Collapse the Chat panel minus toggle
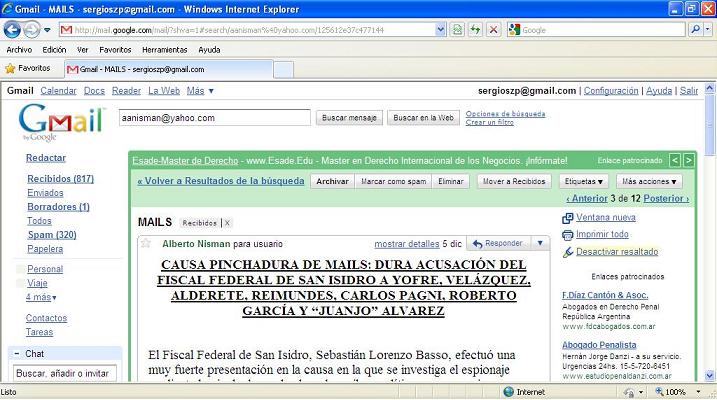 16,353
